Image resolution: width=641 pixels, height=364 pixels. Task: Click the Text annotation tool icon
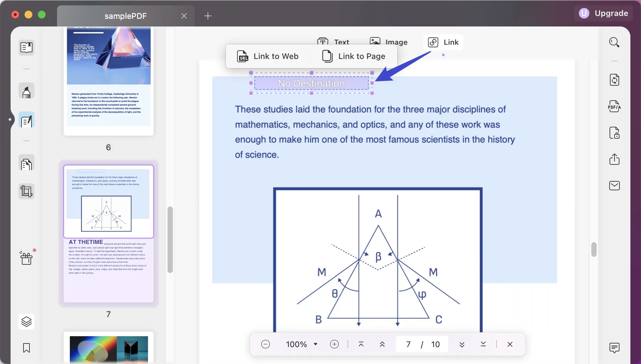(x=333, y=42)
